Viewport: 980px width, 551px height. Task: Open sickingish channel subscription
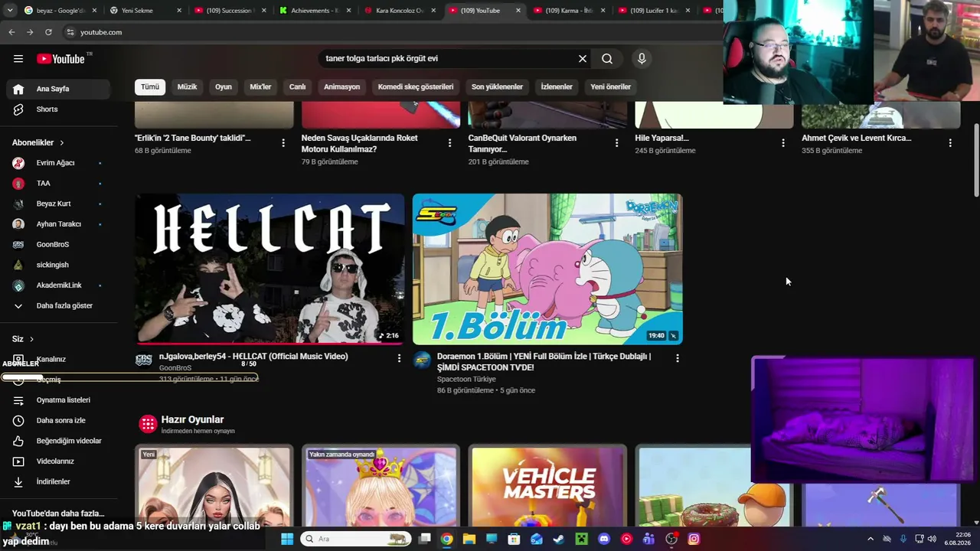click(x=58, y=265)
